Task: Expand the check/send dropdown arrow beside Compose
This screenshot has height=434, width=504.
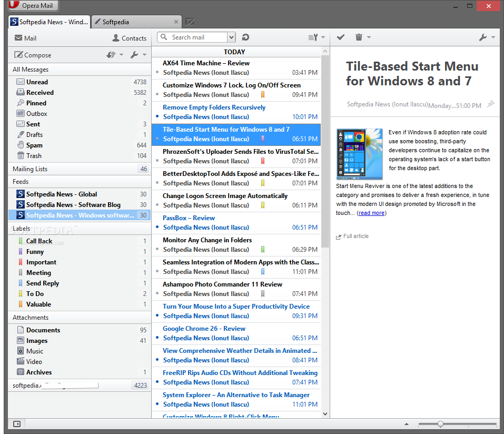Action: pyautogui.click(x=121, y=55)
